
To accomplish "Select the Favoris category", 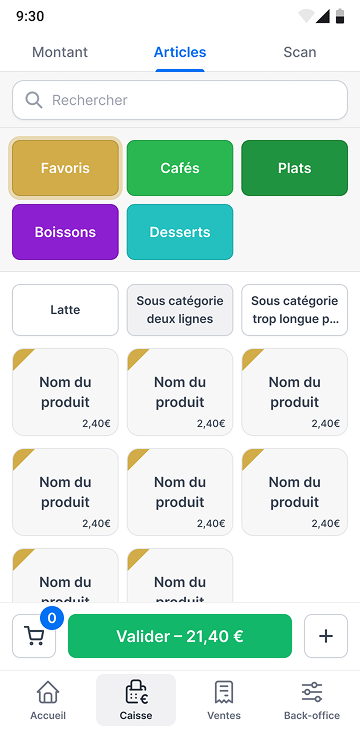I will (65, 168).
